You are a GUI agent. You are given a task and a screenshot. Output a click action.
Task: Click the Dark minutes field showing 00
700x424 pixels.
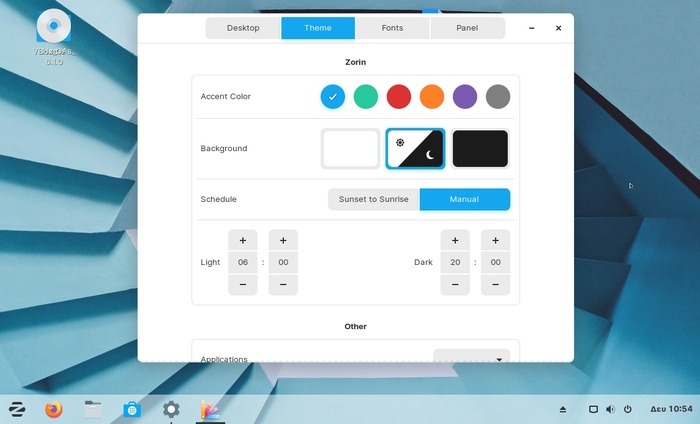click(x=496, y=262)
